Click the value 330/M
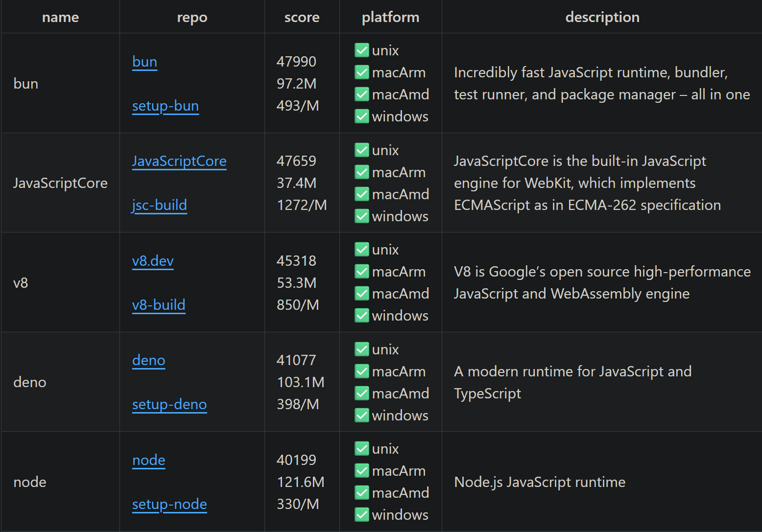The image size is (762, 532). [x=298, y=504]
